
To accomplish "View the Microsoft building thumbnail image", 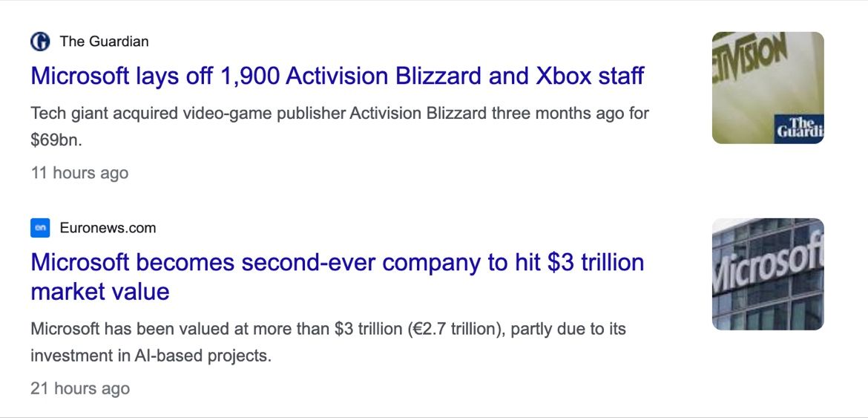I will click(768, 274).
